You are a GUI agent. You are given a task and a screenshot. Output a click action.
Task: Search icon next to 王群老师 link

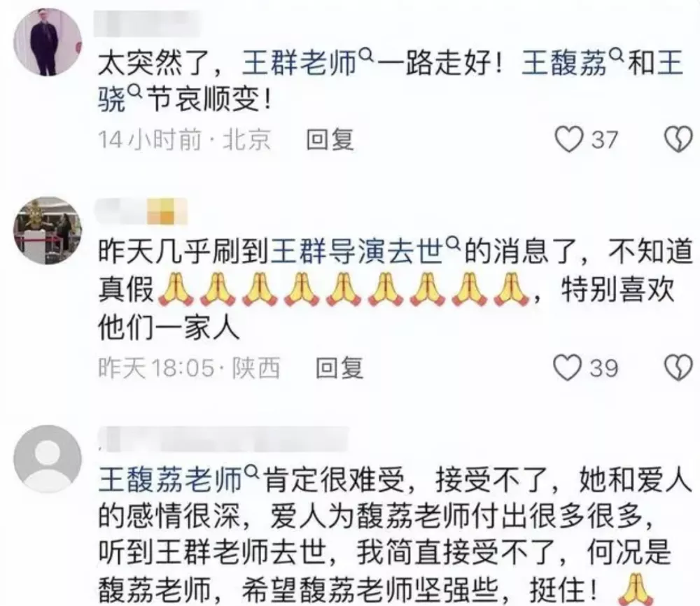coord(365,56)
